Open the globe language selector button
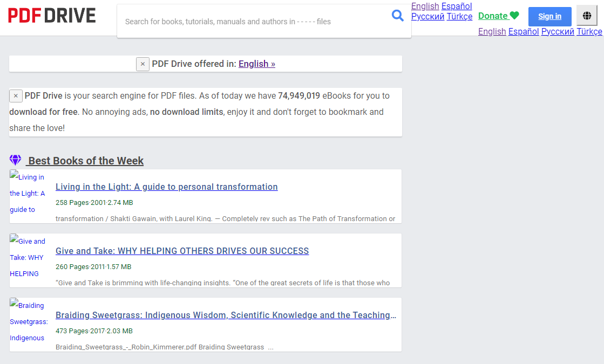604x364 pixels. [587, 16]
